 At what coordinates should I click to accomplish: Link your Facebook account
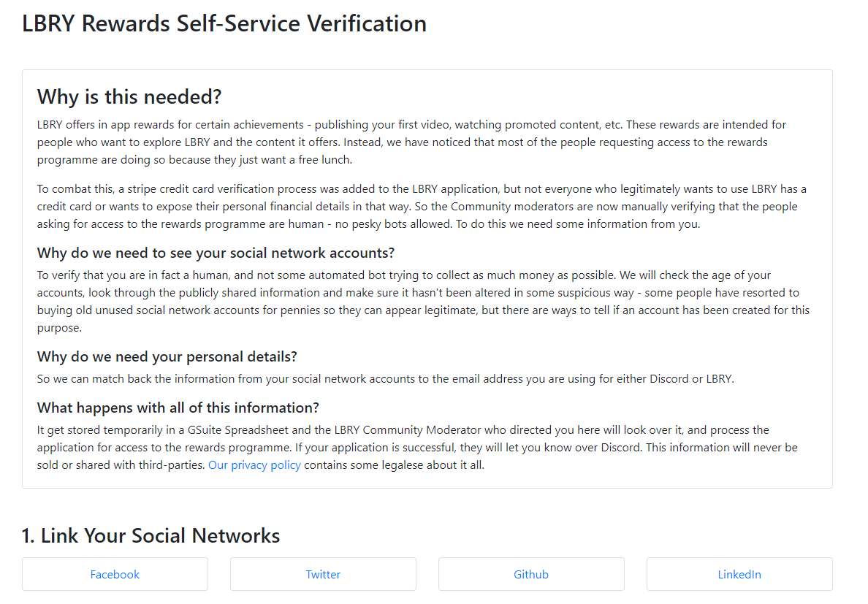(x=115, y=574)
